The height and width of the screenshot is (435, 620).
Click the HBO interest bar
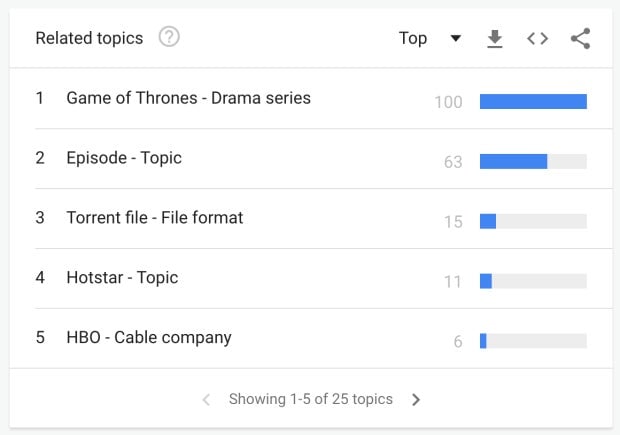(x=533, y=341)
